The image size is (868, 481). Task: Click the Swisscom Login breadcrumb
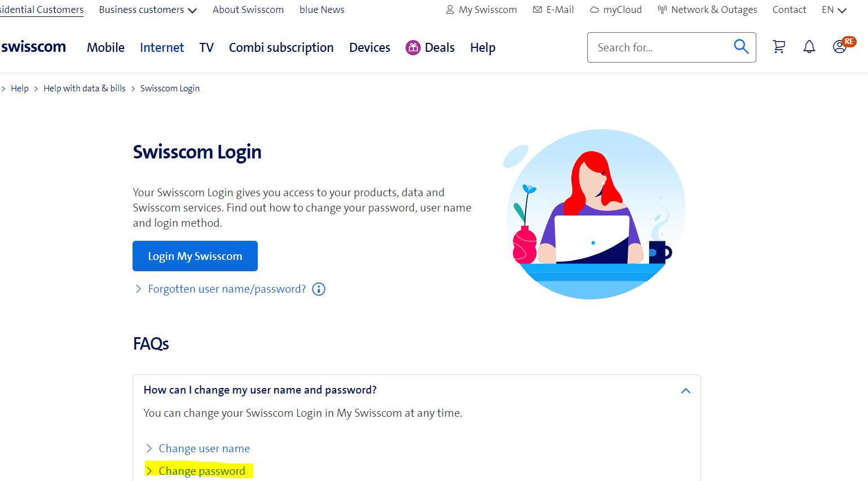pos(170,89)
